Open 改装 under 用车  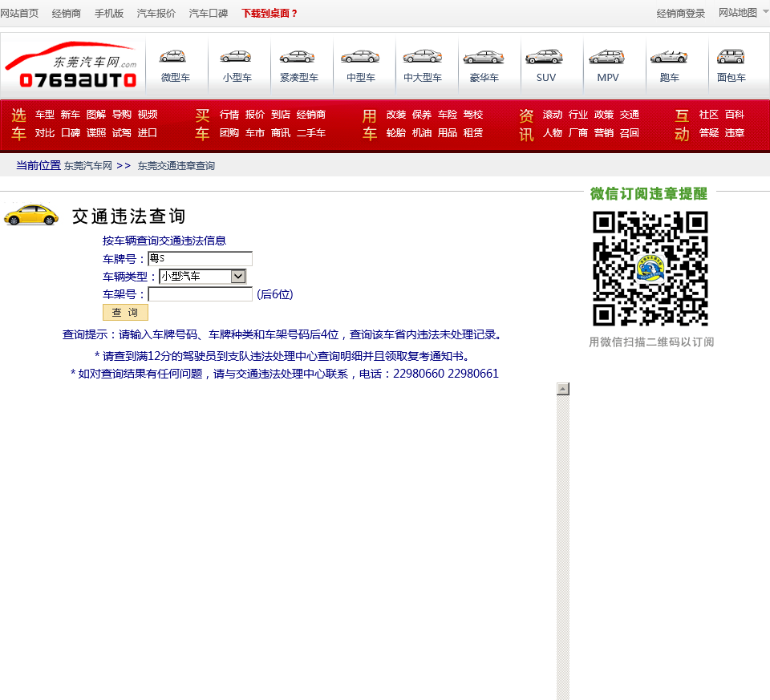(396, 115)
